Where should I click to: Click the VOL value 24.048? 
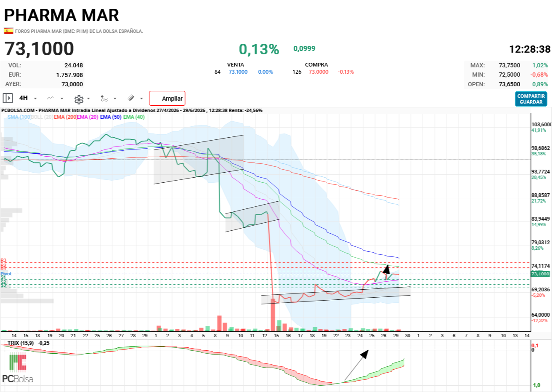tap(74, 65)
